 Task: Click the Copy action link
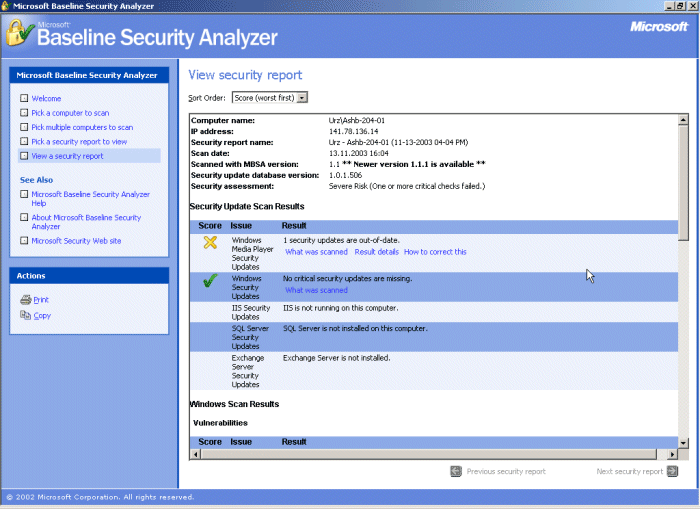tap(42, 315)
